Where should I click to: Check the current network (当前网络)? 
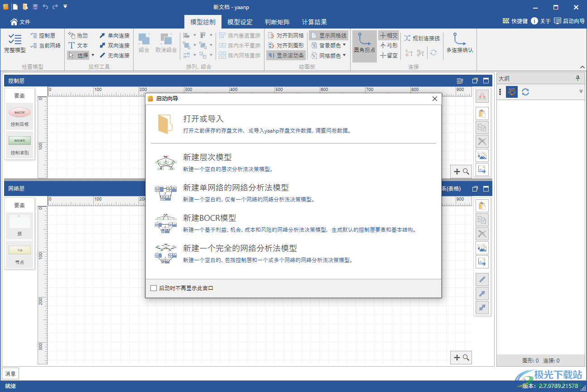45,45
